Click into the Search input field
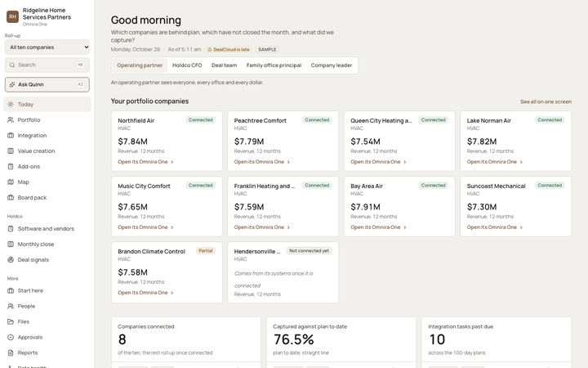Image resolution: width=588 pixels, height=368 pixels. pos(47,65)
